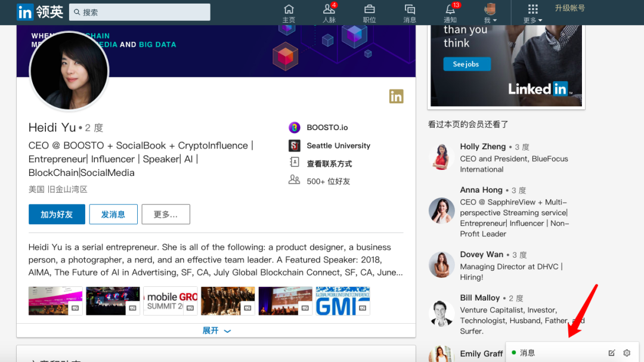Screen dimensions: 644x362
Task: Open the Jobs (职位) briefcase icon
Action: coord(369,13)
